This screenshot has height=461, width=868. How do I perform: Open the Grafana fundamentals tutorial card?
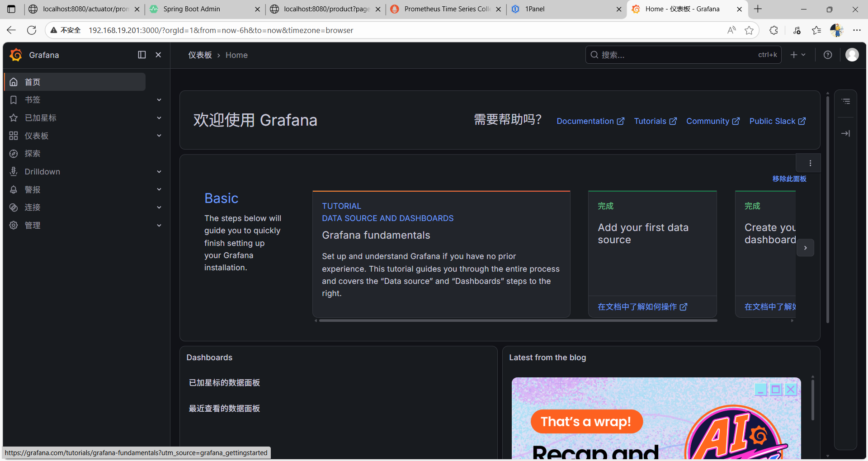(441, 254)
